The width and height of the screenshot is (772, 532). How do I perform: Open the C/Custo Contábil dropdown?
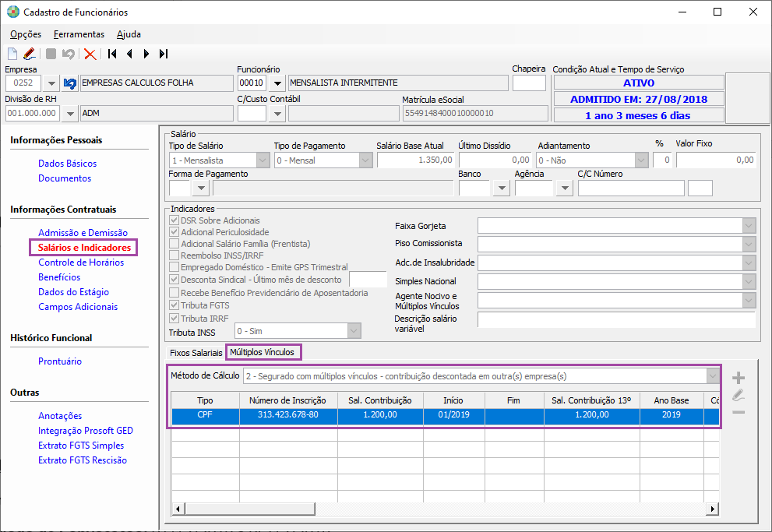pos(277,114)
